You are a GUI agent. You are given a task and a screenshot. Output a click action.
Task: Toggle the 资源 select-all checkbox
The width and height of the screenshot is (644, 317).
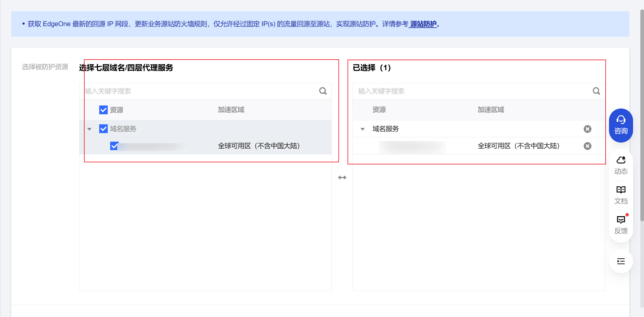pyautogui.click(x=103, y=110)
